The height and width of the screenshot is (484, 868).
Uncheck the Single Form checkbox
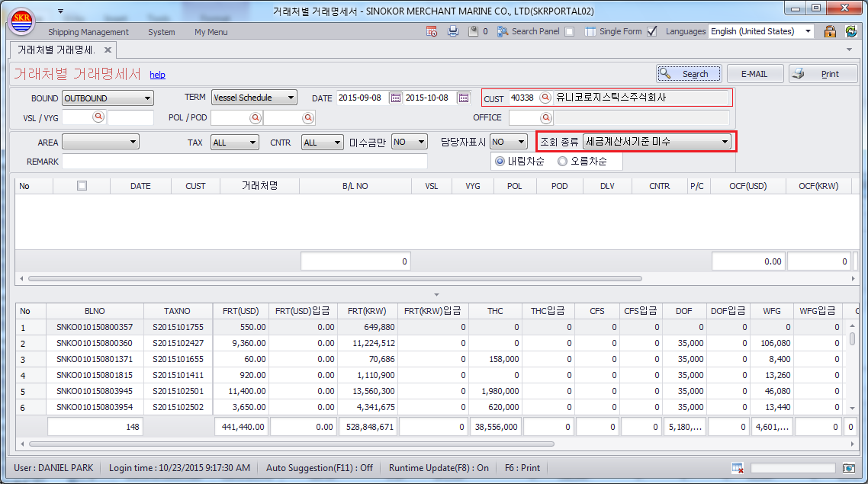(x=652, y=31)
